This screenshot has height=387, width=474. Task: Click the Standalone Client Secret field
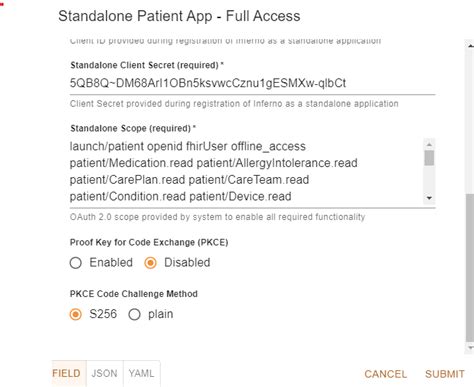[252, 83]
